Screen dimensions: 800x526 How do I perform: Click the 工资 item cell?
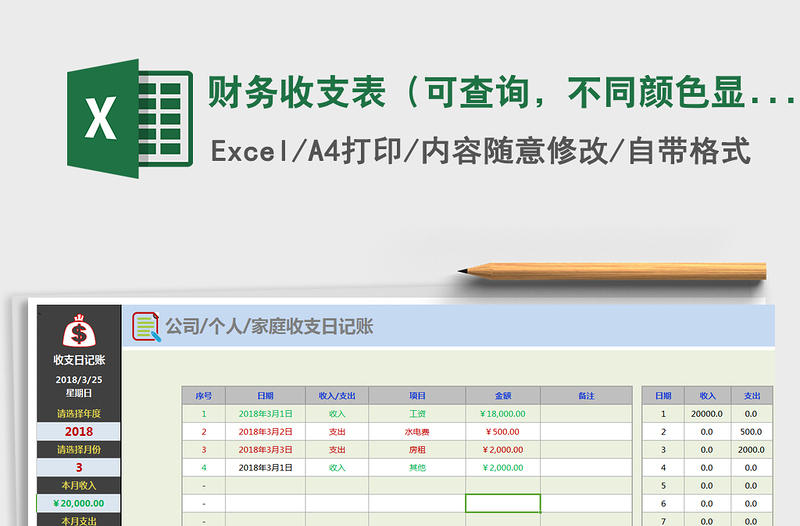point(417,414)
